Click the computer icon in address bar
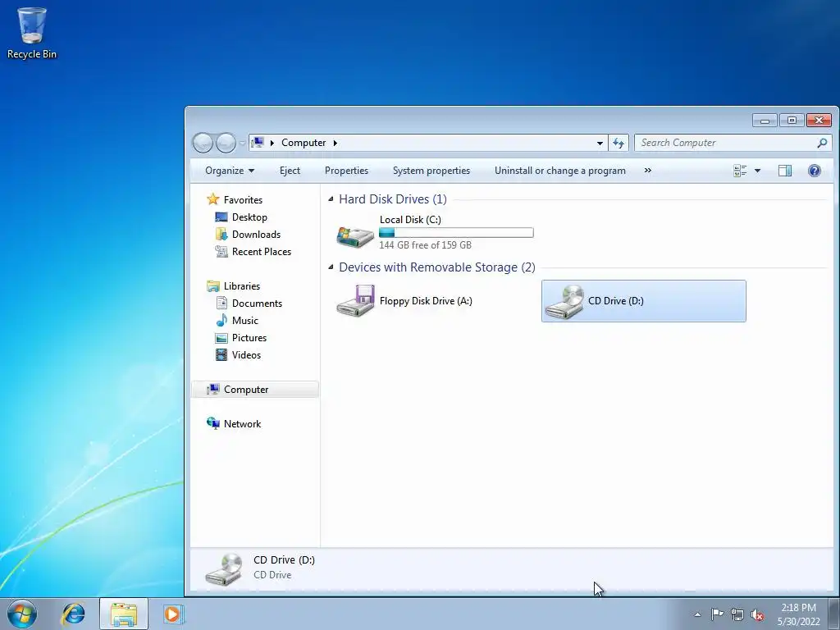Image resolution: width=840 pixels, height=630 pixels. point(258,143)
